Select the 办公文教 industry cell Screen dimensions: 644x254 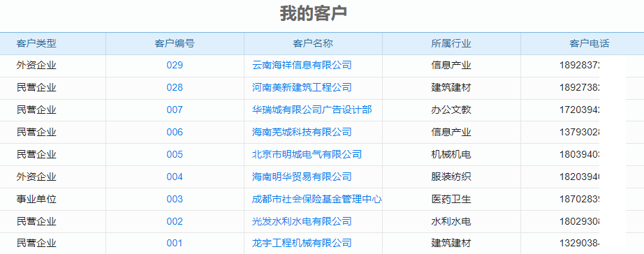click(x=451, y=110)
